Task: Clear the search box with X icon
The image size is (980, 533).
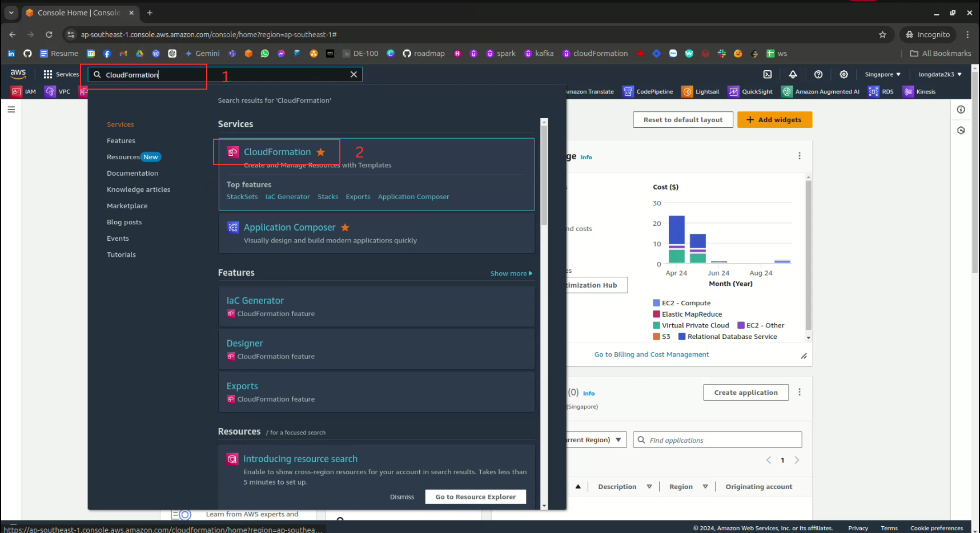Action: [354, 74]
